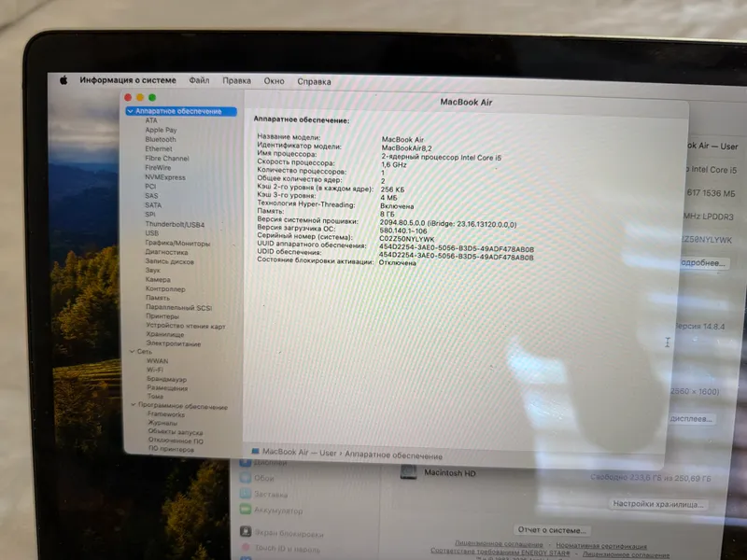Open the ENERGY STAR compliance link
Screen dimensions: 747x560
(x=500, y=552)
